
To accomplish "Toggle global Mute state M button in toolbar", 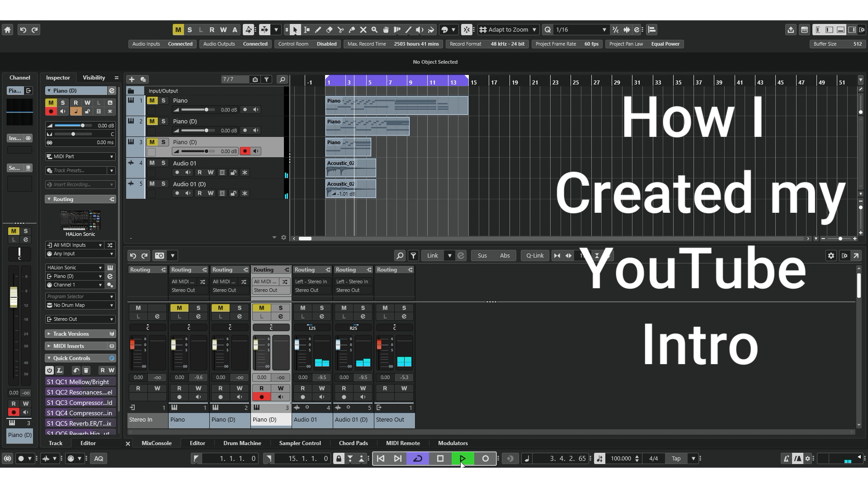I will (178, 30).
